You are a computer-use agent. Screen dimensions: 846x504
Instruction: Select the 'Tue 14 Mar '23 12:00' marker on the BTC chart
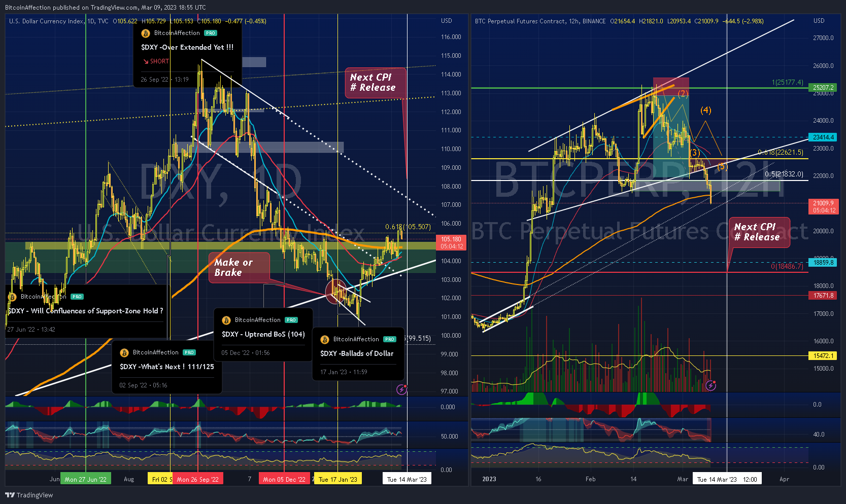(x=727, y=479)
